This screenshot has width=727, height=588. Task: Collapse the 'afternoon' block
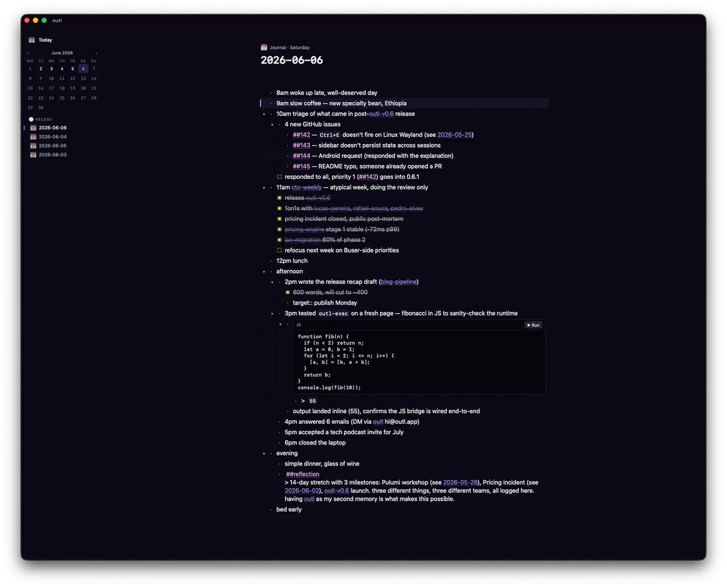[264, 272]
